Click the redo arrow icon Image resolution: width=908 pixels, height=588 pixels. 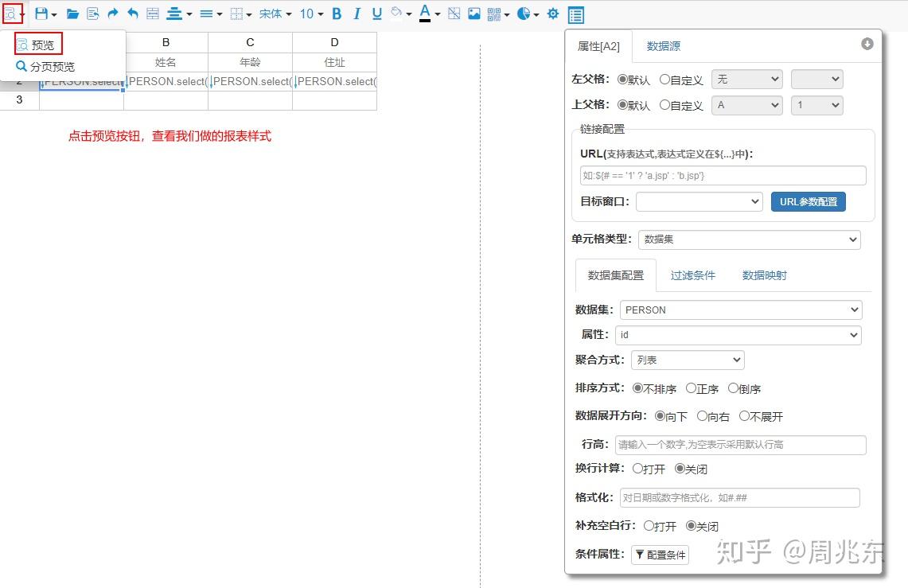113,14
